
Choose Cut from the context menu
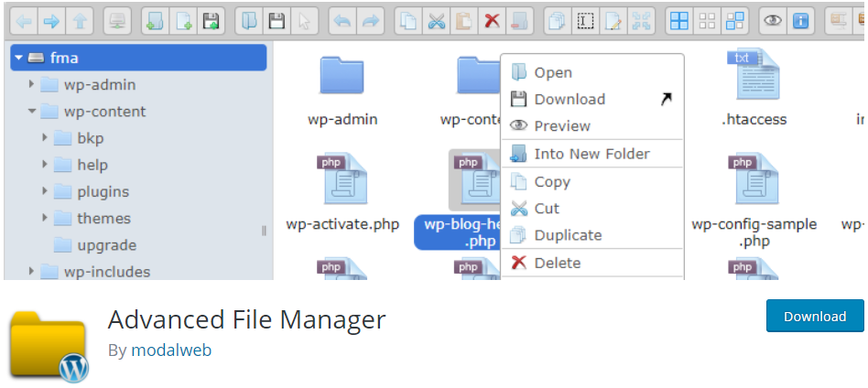[x=592, y=208]
